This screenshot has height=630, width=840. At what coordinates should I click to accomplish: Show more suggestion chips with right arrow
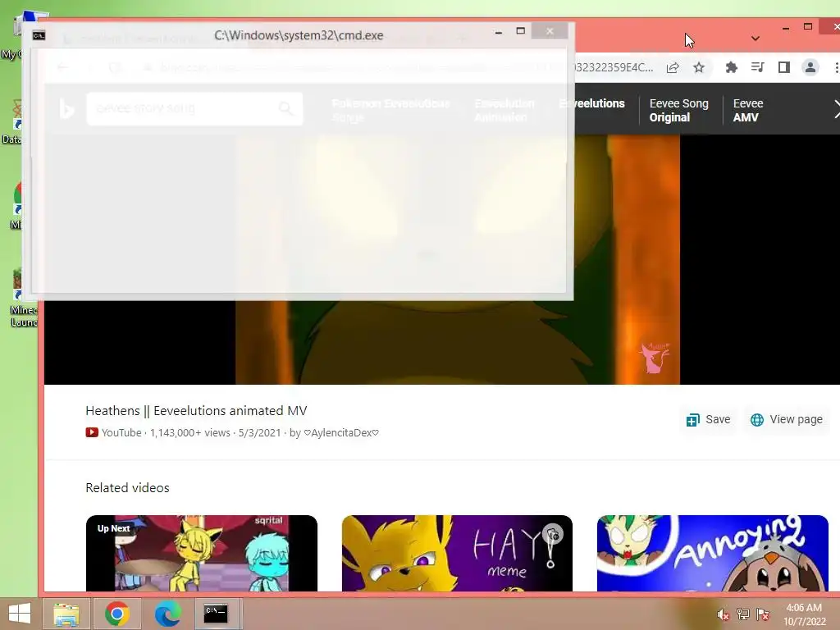836,109
